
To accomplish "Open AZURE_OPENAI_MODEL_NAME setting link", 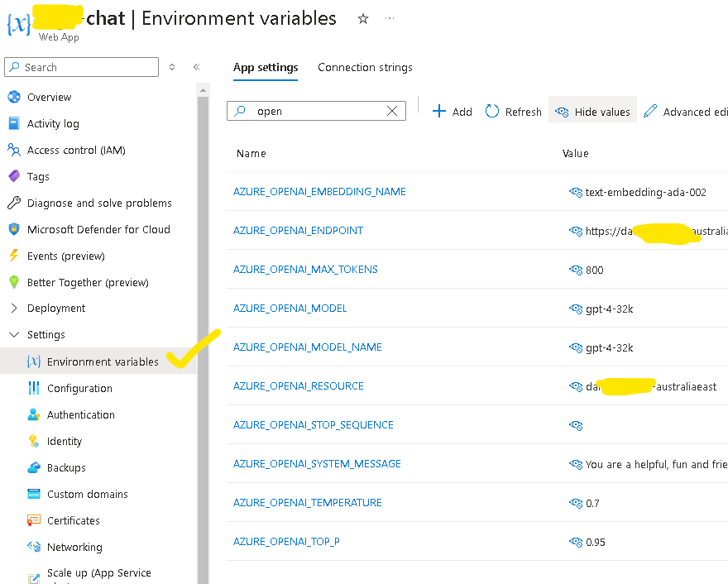I will 308,347.
